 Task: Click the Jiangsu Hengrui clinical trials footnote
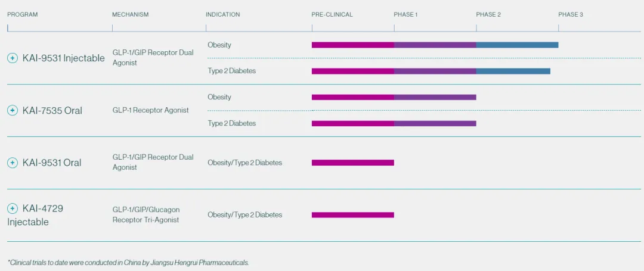tap(128, 262)
